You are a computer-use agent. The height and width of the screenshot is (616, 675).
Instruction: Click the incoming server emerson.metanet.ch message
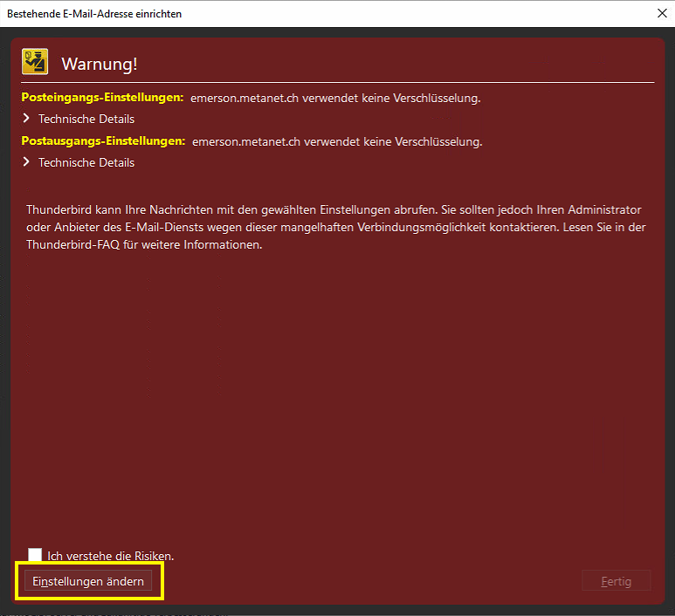pos(335,98)
